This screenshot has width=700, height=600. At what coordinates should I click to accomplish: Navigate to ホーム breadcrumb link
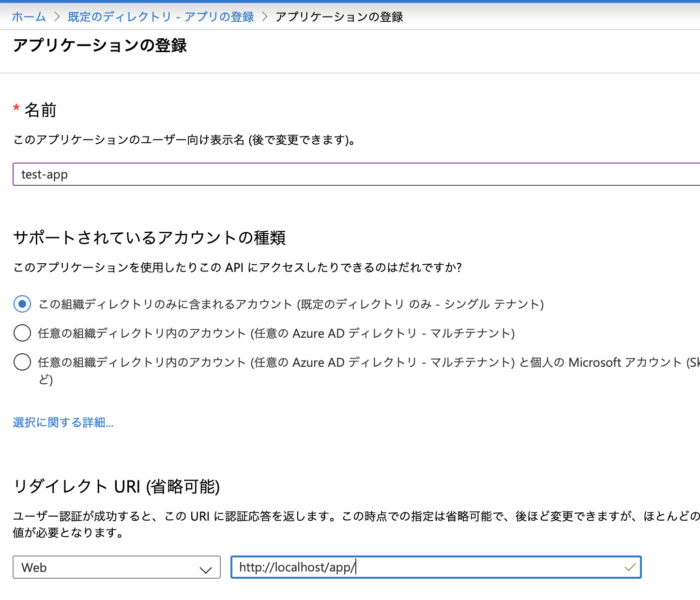click(x=28, y=16)
